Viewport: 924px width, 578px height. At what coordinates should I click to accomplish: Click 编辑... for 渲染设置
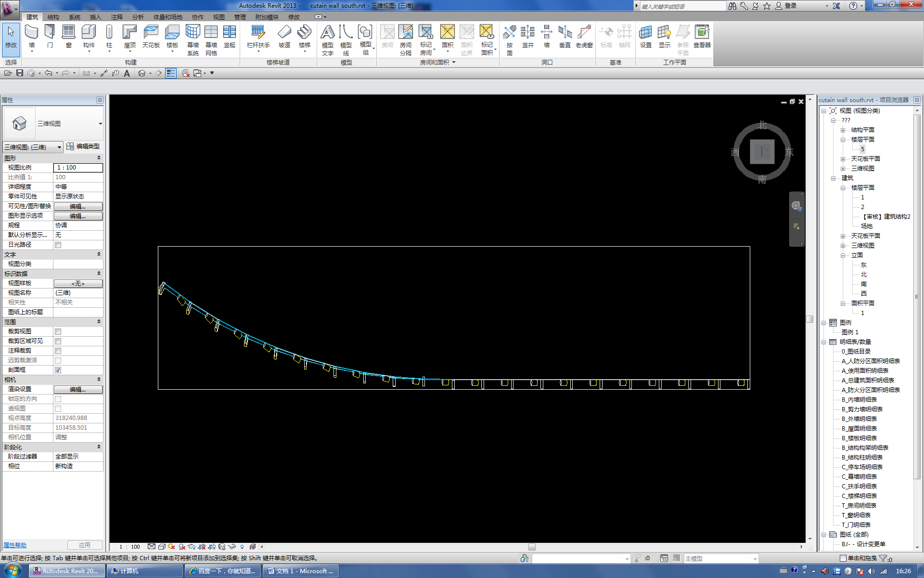click(78, 389)
